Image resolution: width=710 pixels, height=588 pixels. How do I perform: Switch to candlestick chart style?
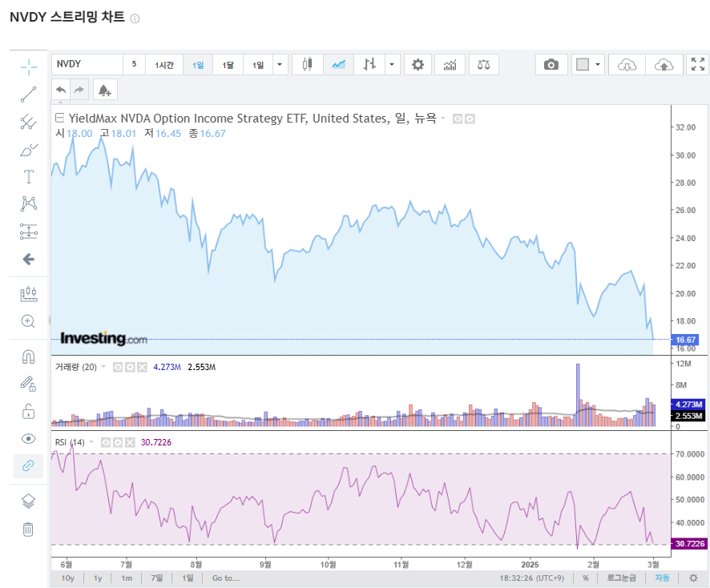click(308, 65)
